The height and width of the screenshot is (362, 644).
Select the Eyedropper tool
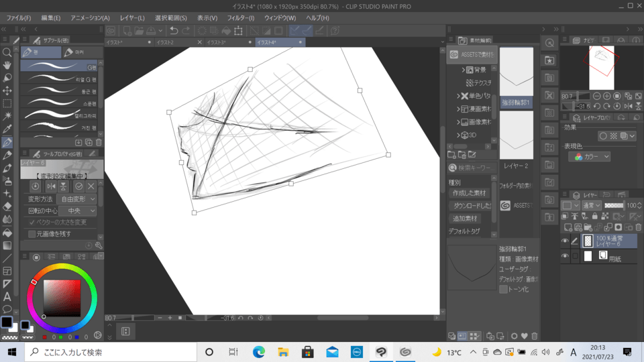tap(7, 129)
